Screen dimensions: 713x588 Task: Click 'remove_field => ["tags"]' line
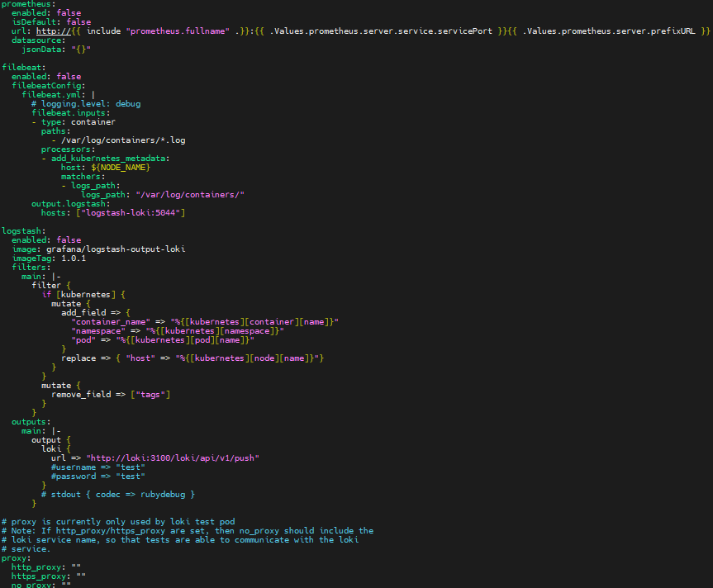111,395
